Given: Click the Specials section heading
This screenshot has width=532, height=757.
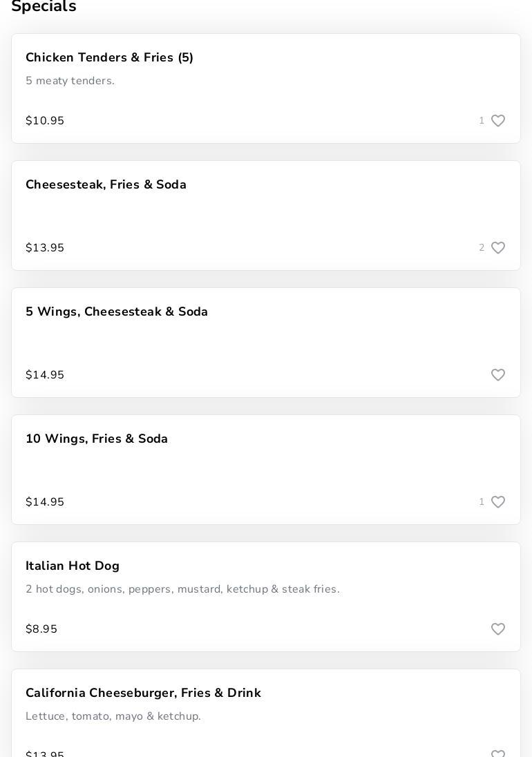Looking at the screenshot, I should pos(44,7).
